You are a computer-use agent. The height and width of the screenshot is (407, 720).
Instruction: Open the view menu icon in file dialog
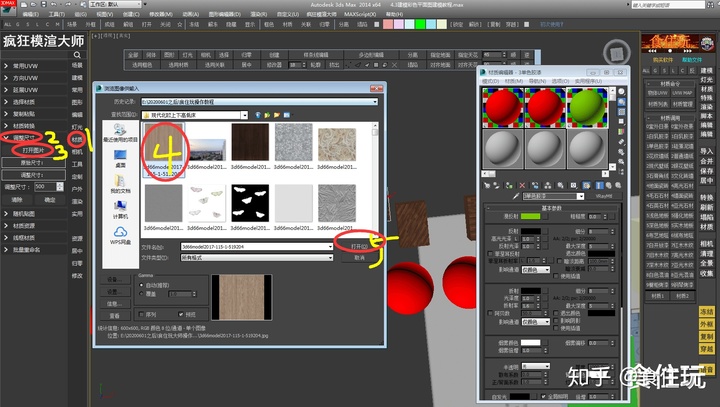click(287, 115)
